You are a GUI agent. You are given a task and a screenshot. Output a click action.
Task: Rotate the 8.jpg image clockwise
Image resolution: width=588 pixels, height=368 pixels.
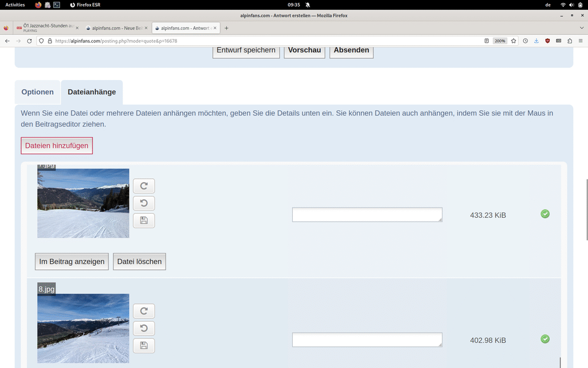(x=143, y=311)
